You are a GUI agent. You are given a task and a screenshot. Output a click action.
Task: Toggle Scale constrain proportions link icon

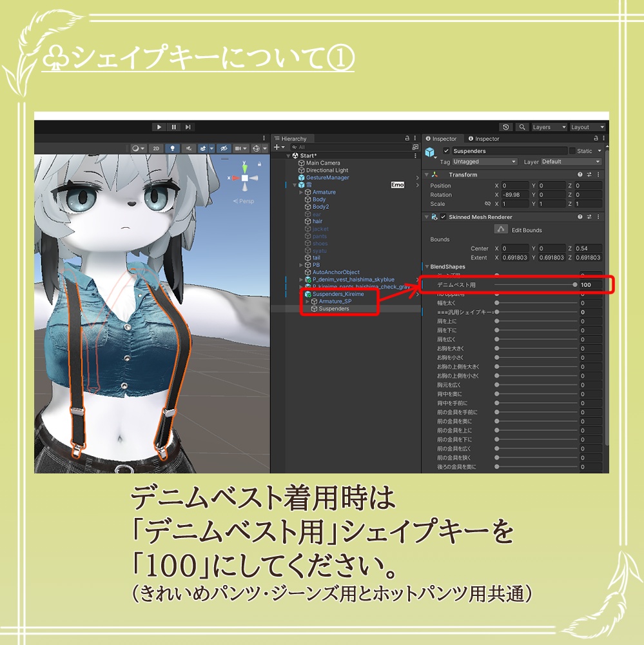pyautogui.click(x=488, y=204)
